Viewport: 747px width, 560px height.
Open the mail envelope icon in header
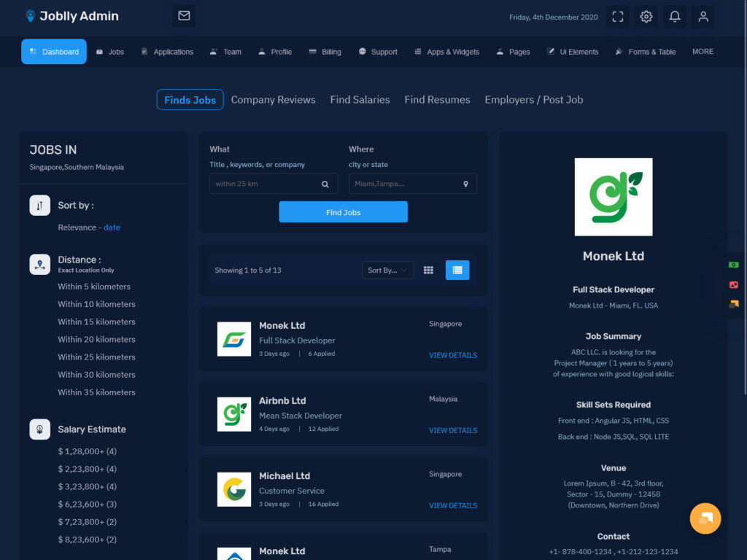point(184,16)
